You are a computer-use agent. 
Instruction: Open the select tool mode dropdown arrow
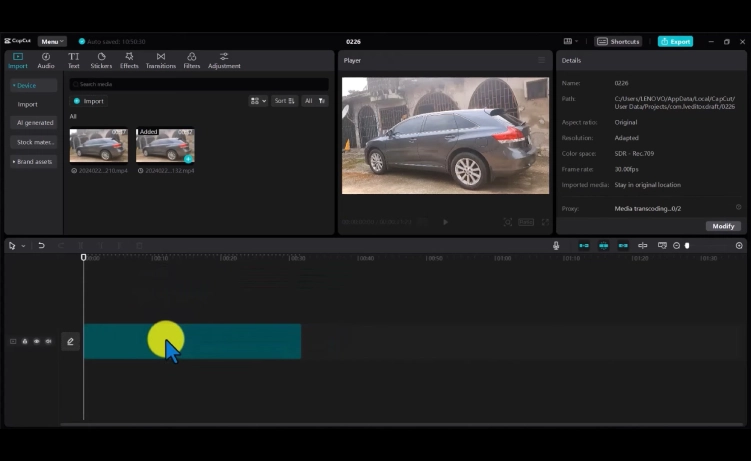point(23,246)
